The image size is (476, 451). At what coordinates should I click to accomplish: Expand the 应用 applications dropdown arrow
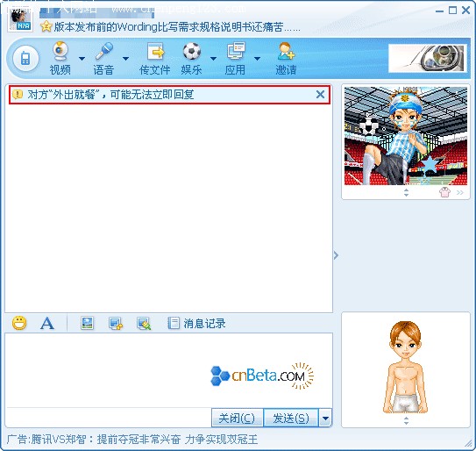pyautogui.click(x=257, y=59)
